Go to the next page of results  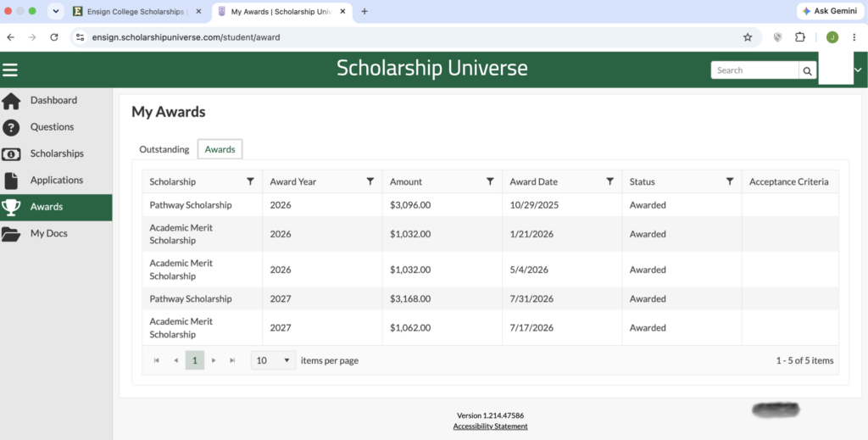click(x=214, y=360)
